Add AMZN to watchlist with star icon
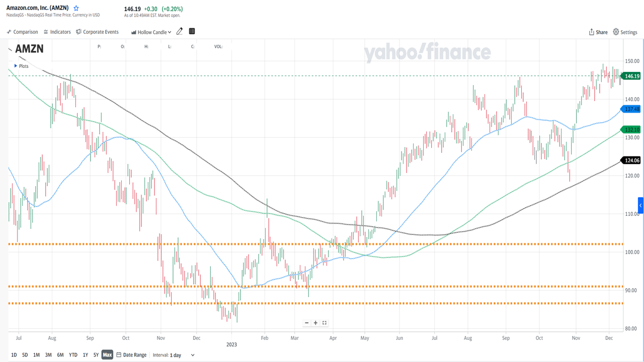Screen dimensions: 644x362 coord(76,9)
